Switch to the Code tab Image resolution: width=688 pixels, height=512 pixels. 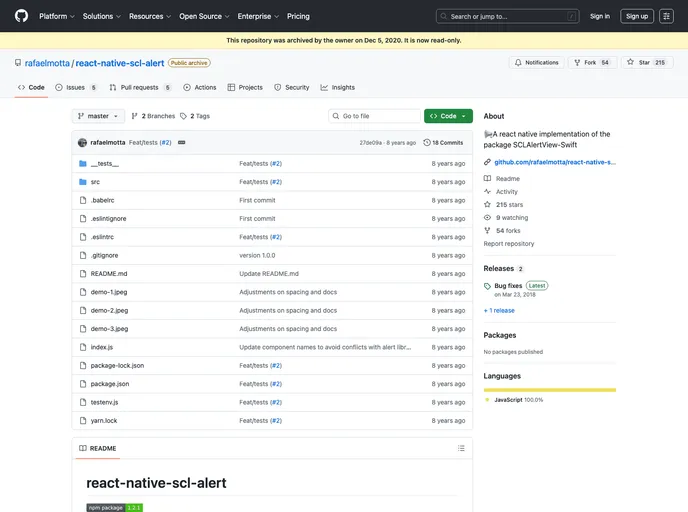click(x=31, y=87)
